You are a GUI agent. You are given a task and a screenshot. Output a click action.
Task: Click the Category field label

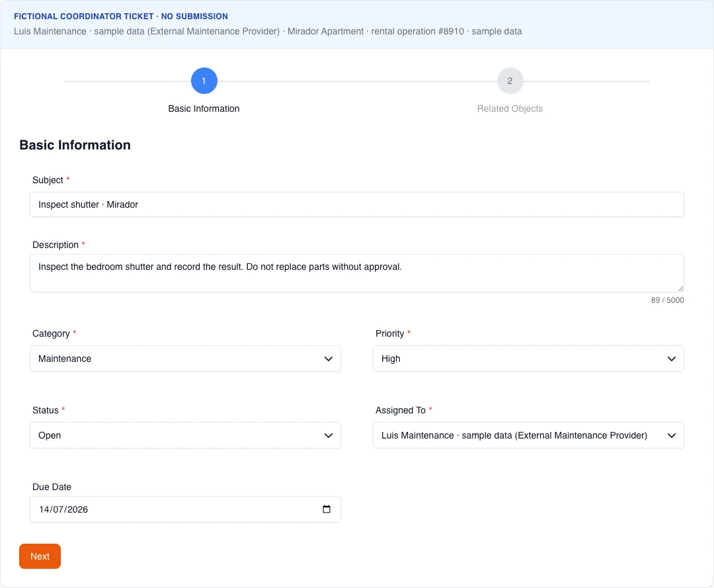[51, 333]
